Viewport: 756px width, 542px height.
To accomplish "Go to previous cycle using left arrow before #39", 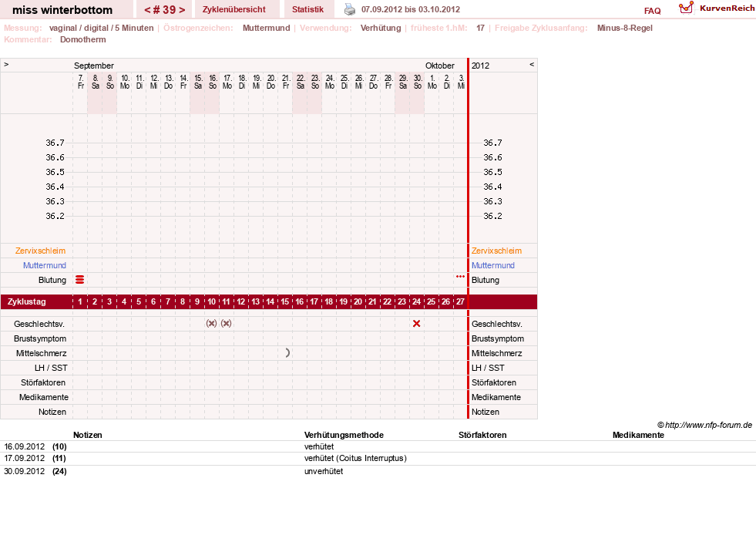I will click(x=147, y=10).
